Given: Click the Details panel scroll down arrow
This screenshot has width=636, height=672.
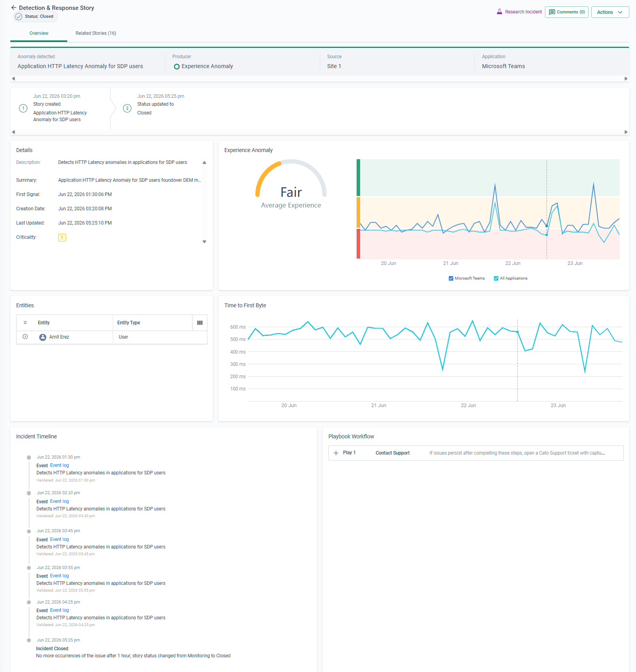Looking at the screenshot, I should [205, 242].
